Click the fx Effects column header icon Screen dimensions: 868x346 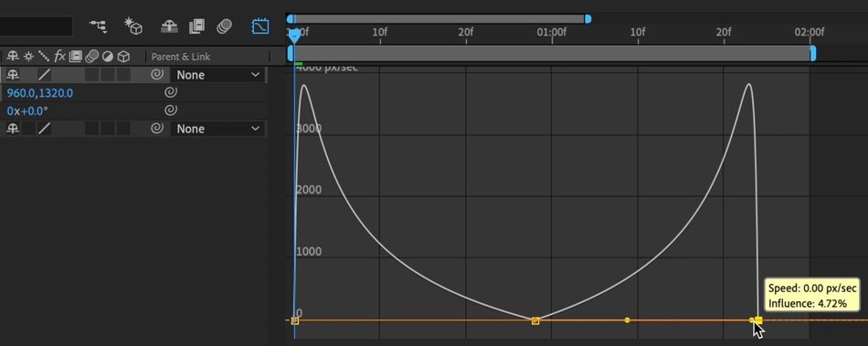click(x=59, y=57)
